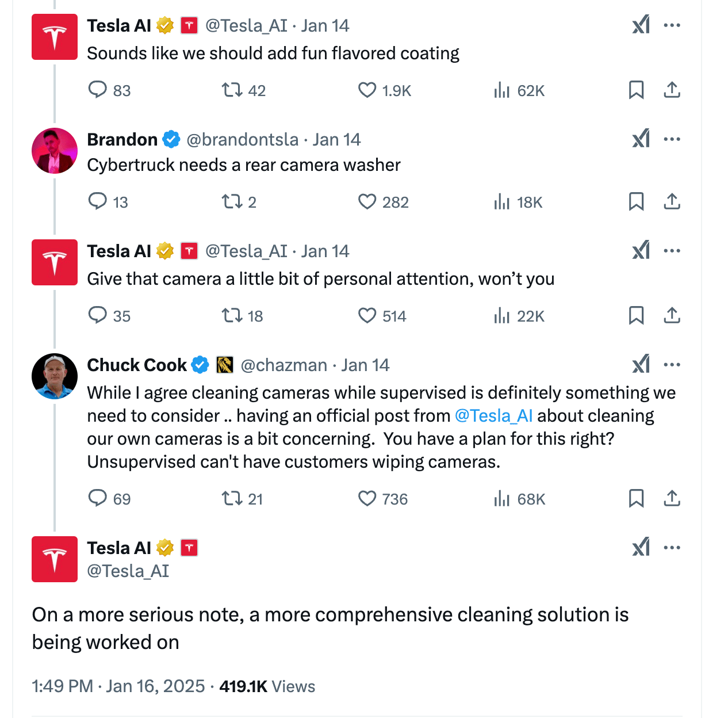The width and height of the screenshot is (728, 718).
Task: Open the @brandontsla handle link
Action: [x=242, y=140]
